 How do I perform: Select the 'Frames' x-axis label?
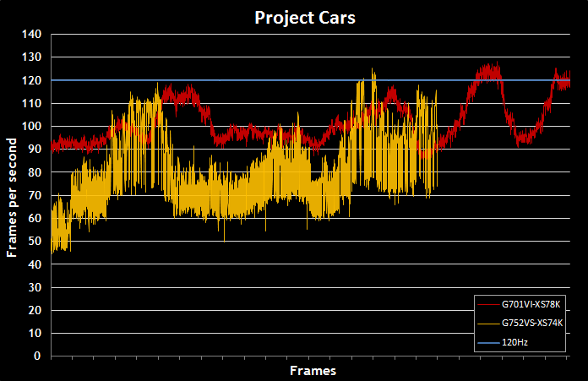(313, 371)
